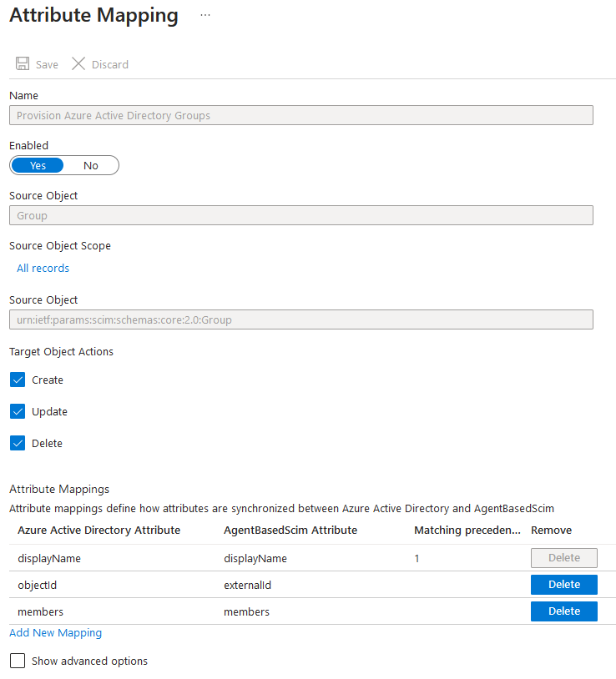Screen dimensions: 616x679
Task: Click the externalId AgentBasedScim attribute cell
Action: (247, 585)
